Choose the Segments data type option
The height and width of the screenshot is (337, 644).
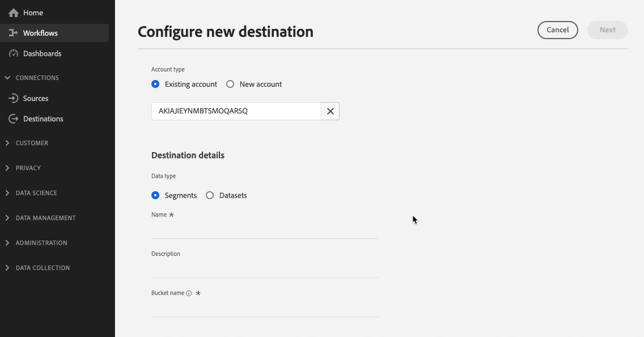click(155, 196)
